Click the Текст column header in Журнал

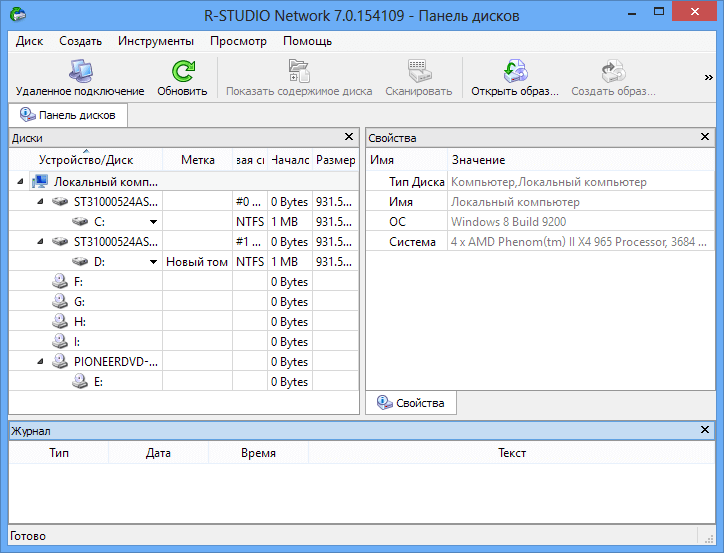(512, 453)
